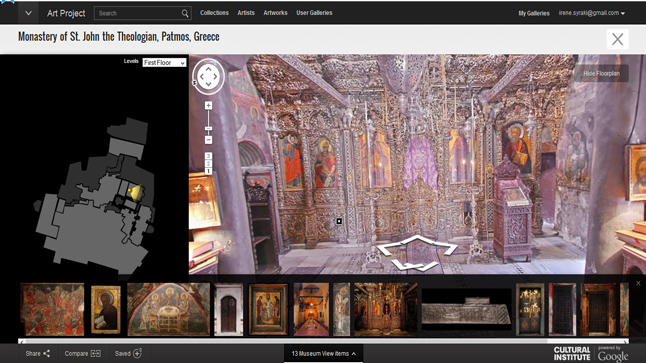Open the red battle scene fresco thumbnail

[52, 309]
